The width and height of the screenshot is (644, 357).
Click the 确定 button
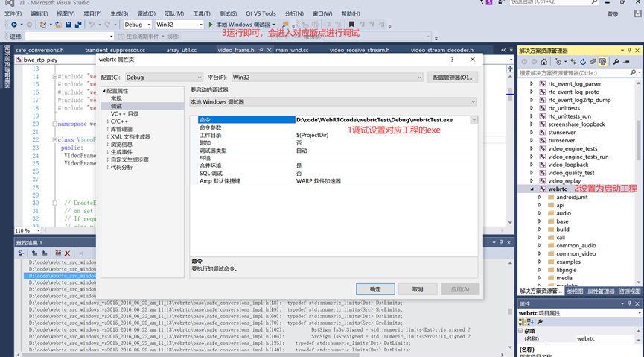tap(375, 289)
